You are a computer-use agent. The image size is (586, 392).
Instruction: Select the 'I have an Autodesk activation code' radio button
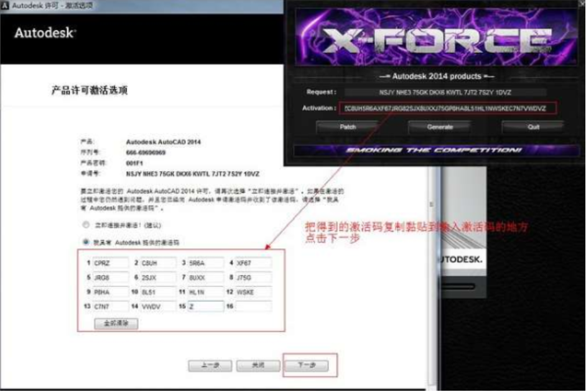pyautogui.click(x=86, y=242)
